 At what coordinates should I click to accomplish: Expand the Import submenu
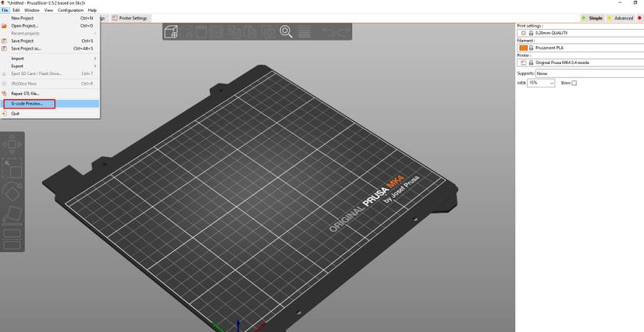[50, 59]
